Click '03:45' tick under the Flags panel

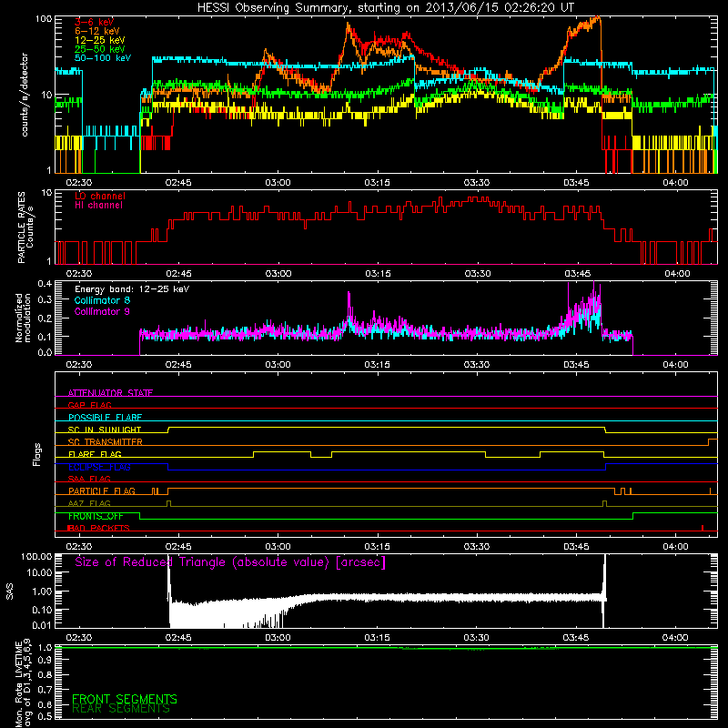(576, 547)
